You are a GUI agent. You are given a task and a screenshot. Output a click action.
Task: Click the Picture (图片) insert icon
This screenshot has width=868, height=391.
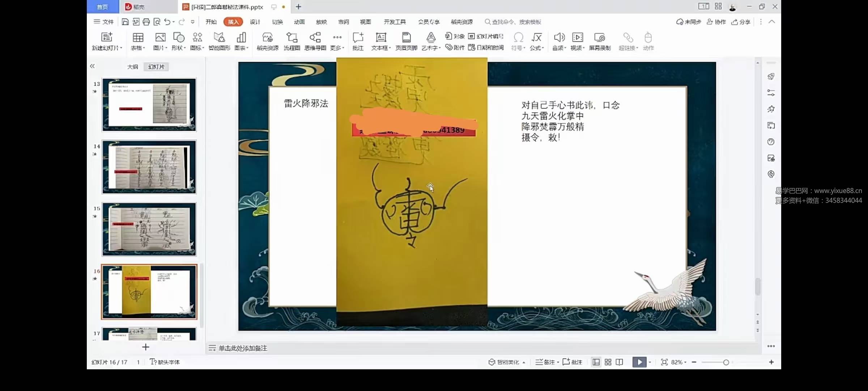(x=160, y=38)
